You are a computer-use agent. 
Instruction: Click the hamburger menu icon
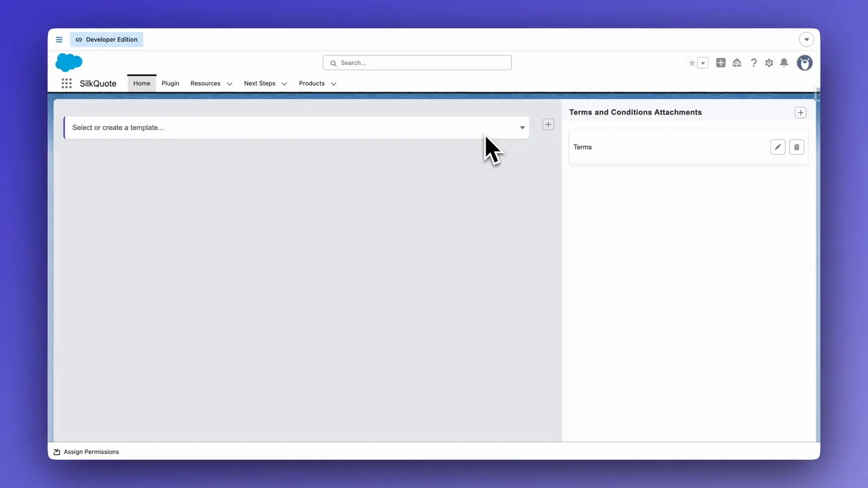click(x=59, y=39)
